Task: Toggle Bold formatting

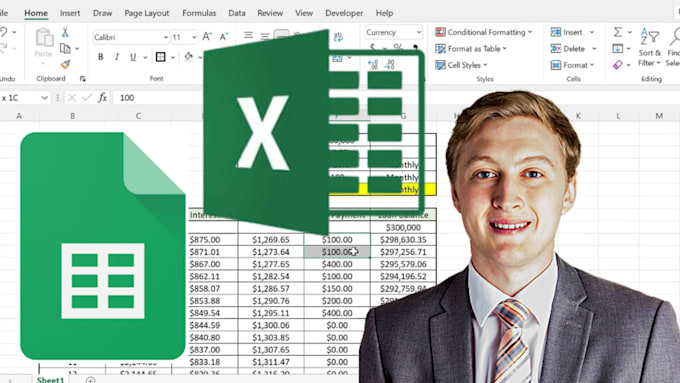Action: tap(101, 57)
